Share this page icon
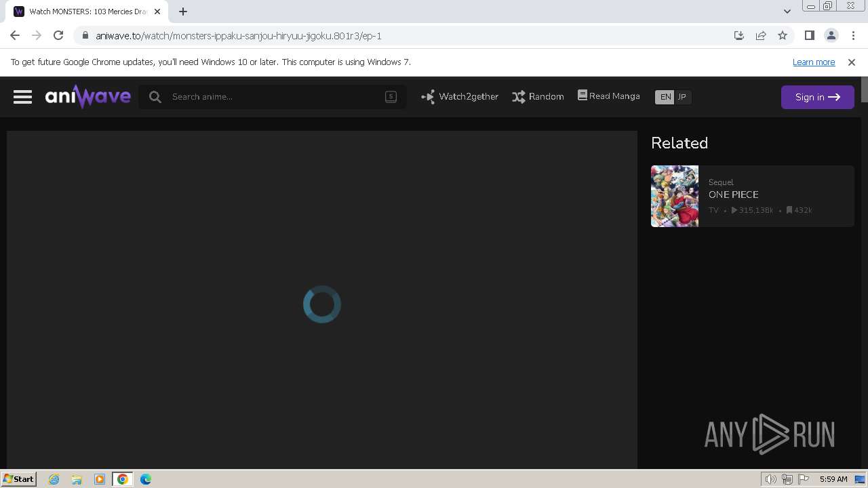The width and height of the screenshot is (868, 488). tap(761, 35)
